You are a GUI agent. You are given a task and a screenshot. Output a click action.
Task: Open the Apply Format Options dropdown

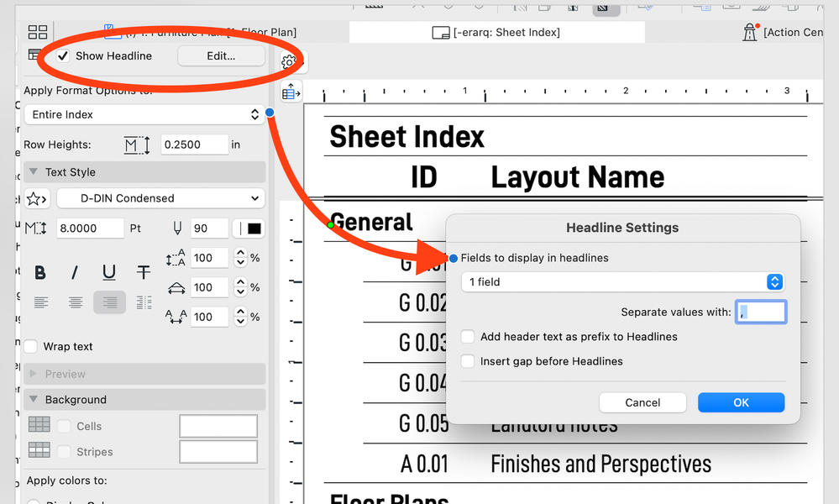(x=144, y=114)
